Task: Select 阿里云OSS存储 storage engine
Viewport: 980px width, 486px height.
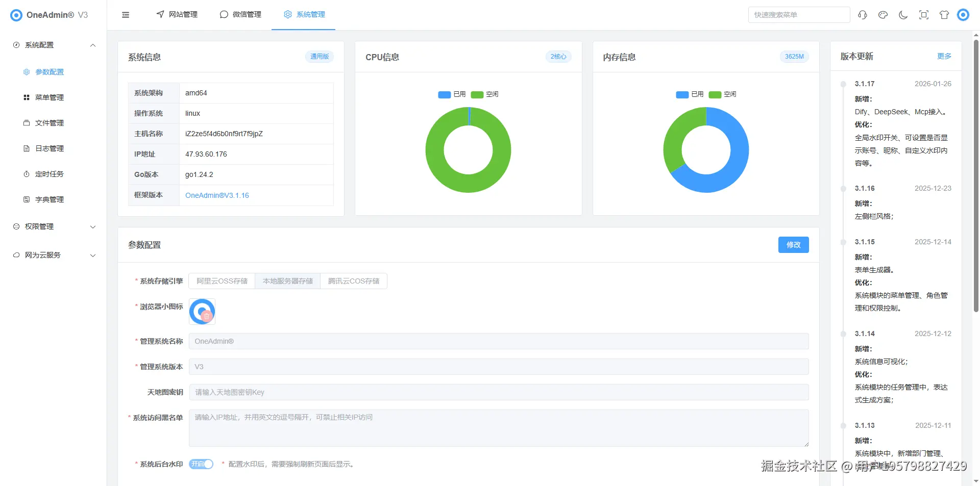Action: point(222,281)
